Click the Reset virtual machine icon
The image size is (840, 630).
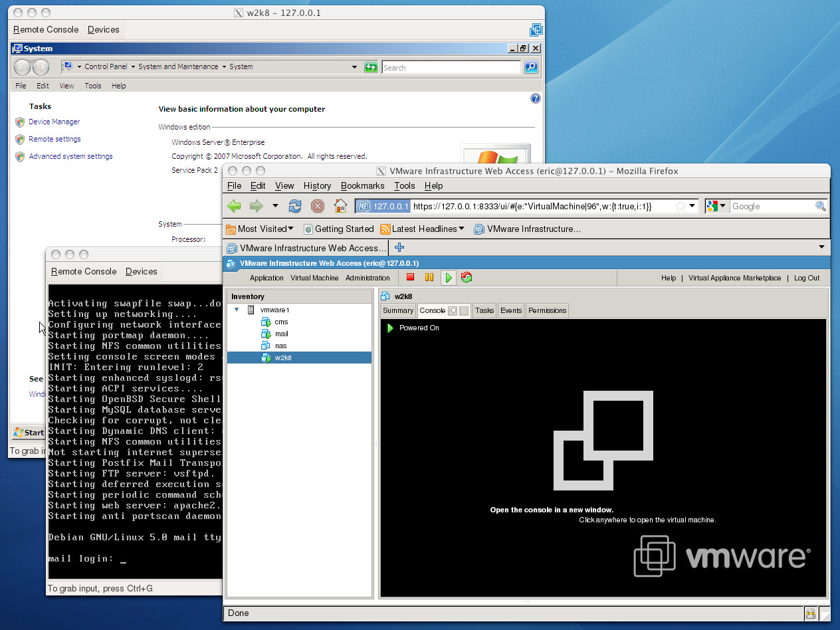click(467, 278)
